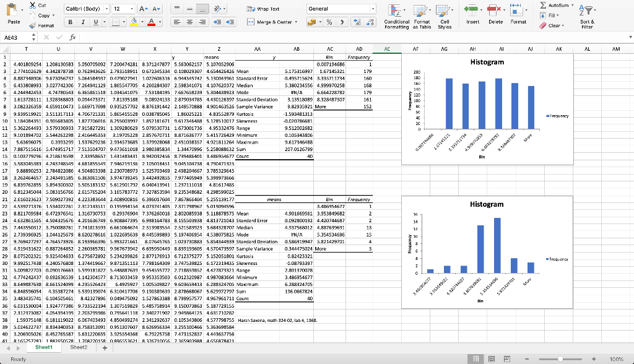
Task: Click the Sort & Filter icon
Action: 586,11
